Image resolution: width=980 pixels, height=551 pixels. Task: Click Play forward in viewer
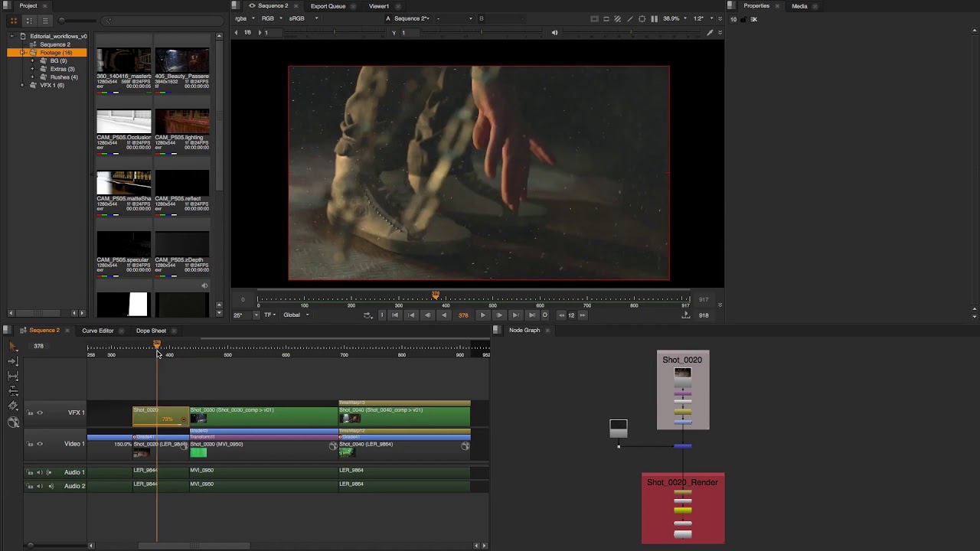(x=482, y=315)
